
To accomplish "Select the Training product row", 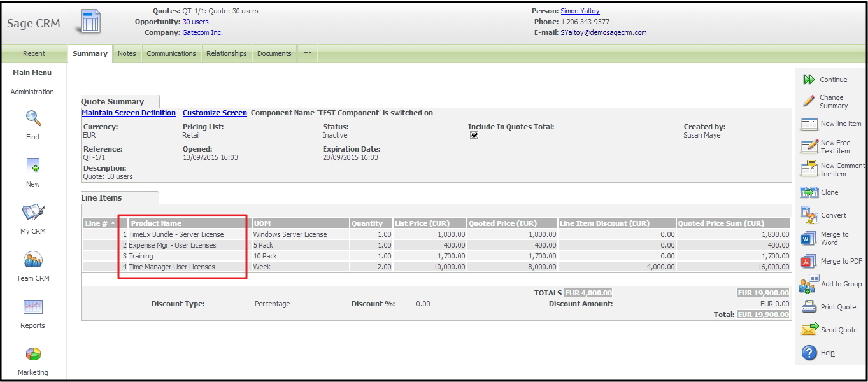I will (x=436, y=256).
